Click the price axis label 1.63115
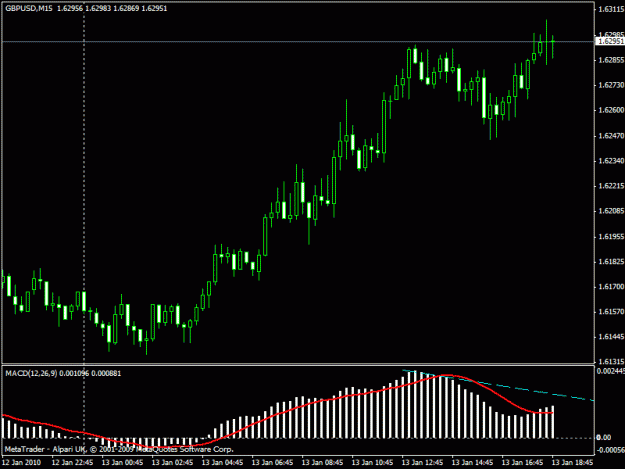The height and width of the screenshot is (469, 625). [611, 10]
